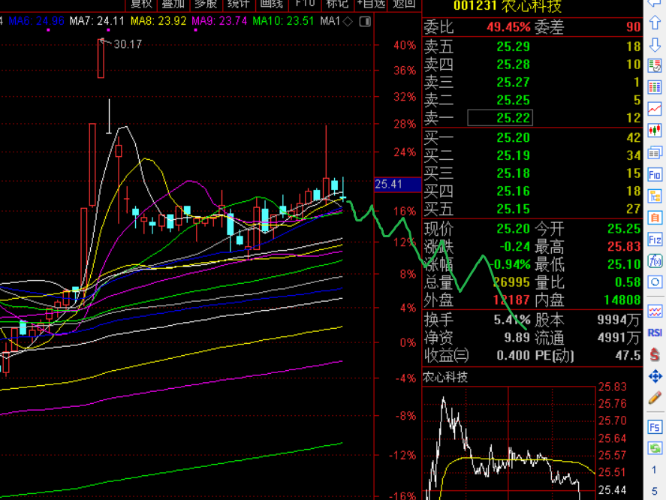Click the 返回 back toolbar button
Image resolution: width=666 pixels, height=500 pixels.
(x=404, y=4)
